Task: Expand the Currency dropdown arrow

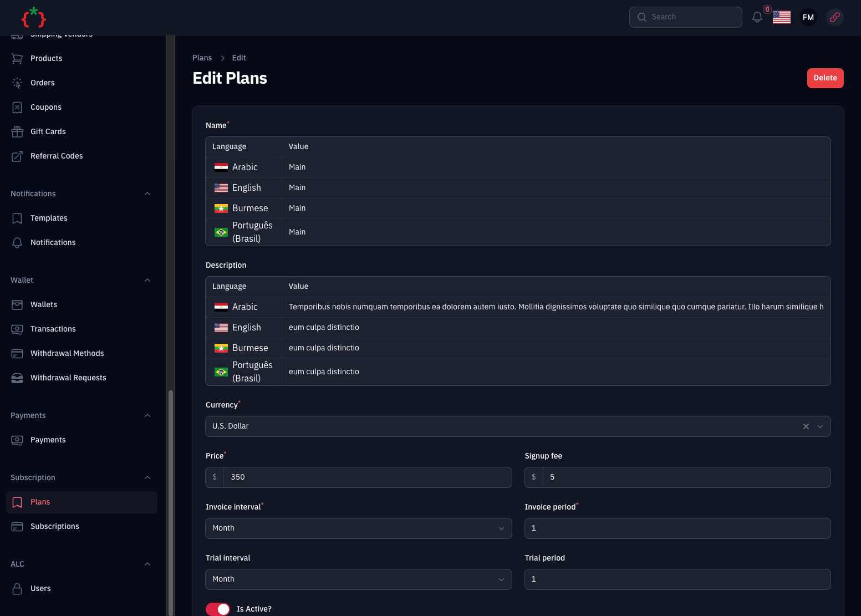Action: [x=821, y=426]
